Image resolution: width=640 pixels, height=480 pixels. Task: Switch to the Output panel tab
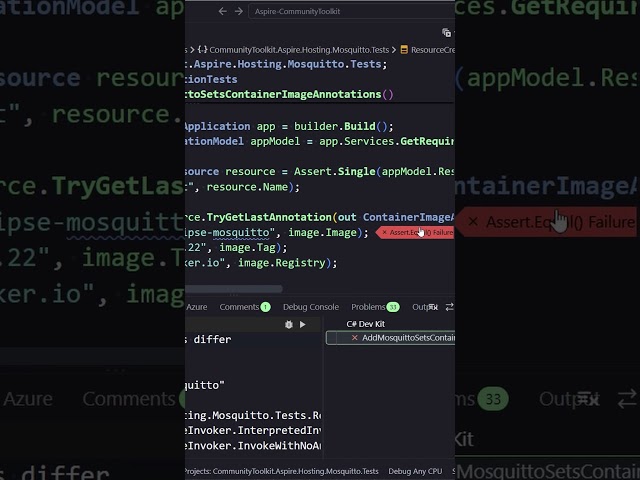click(425, 307)
